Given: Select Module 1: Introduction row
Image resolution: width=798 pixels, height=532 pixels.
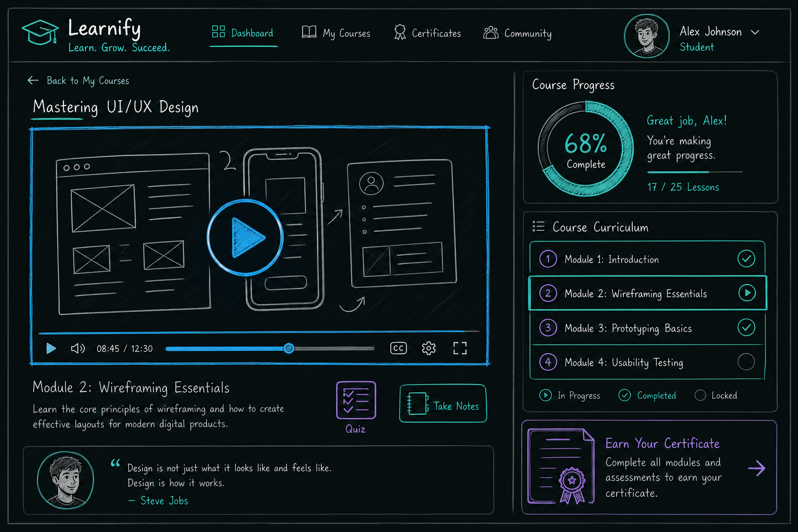Looking at the screenshot, I should click(647, 258).
